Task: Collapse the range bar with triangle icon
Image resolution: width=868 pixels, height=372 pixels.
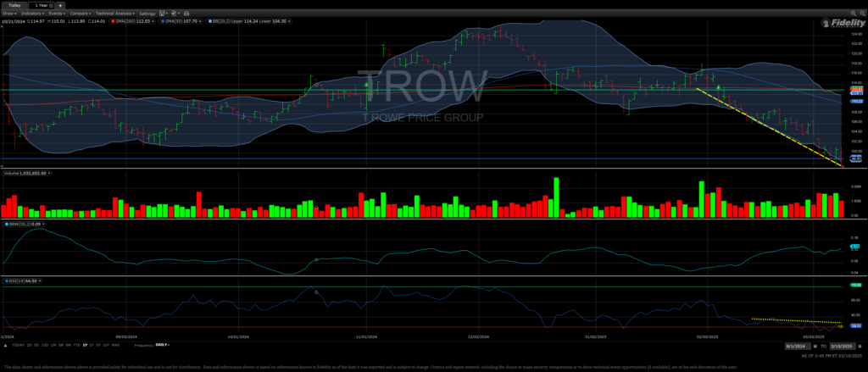Action: tap(6, 346)
